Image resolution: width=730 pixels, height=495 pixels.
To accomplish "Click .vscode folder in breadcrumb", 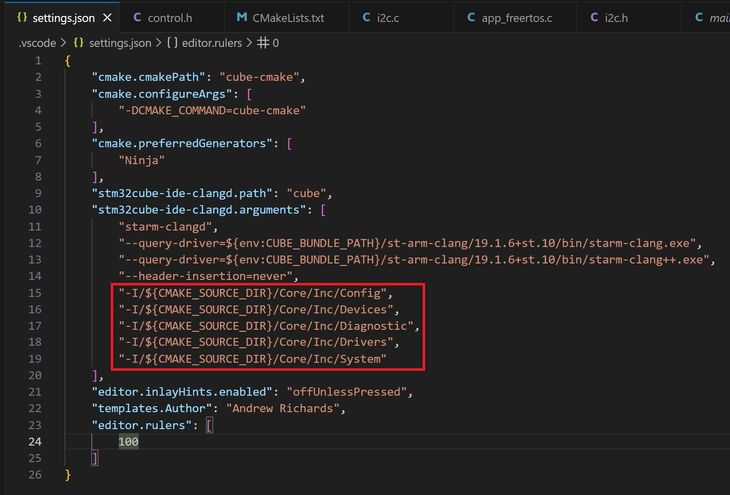I will 37,43.
